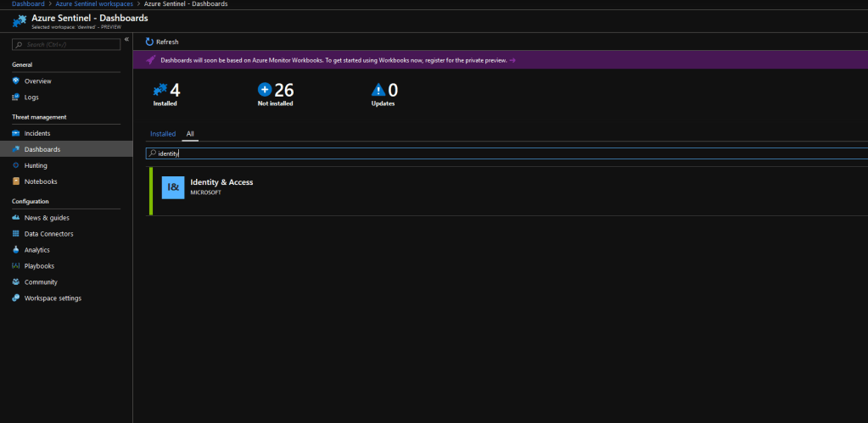Click the Community people icon
This screenshot has height=423, width=868.
pyautogui.click(x=16, y=282)
